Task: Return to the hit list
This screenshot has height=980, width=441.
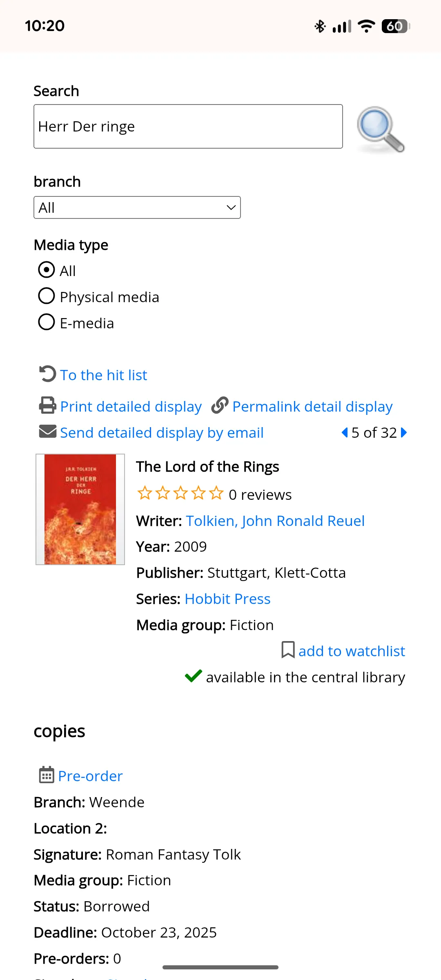Action: tap(104, 374)
